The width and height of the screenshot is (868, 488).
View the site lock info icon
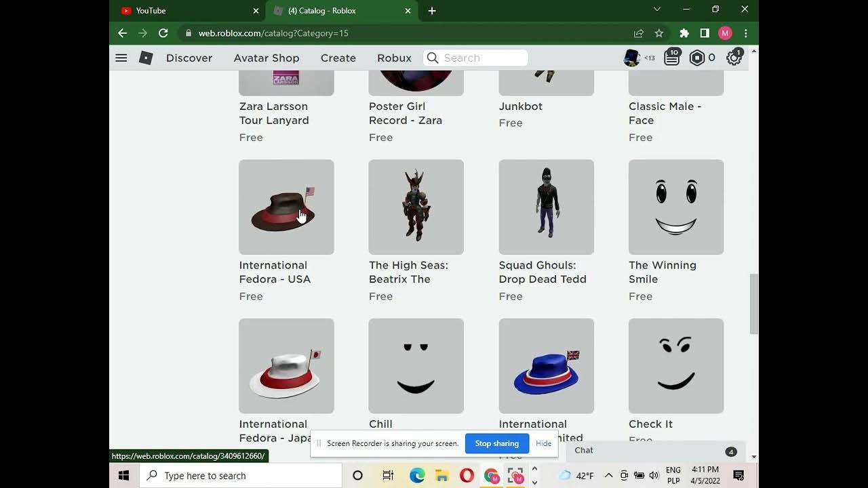click(x=188, y=33)
